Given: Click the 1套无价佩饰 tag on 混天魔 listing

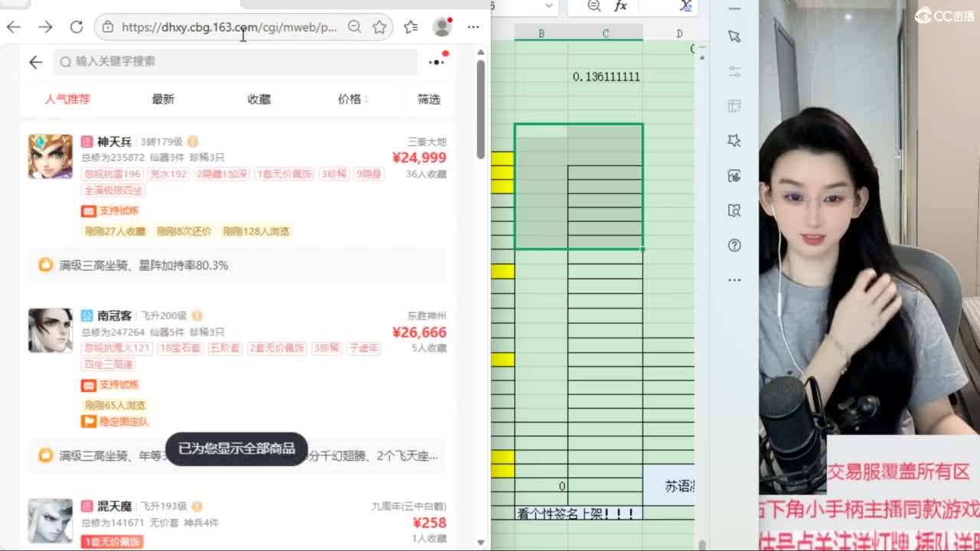Looking at the screenshot, I should coord(112,542).
